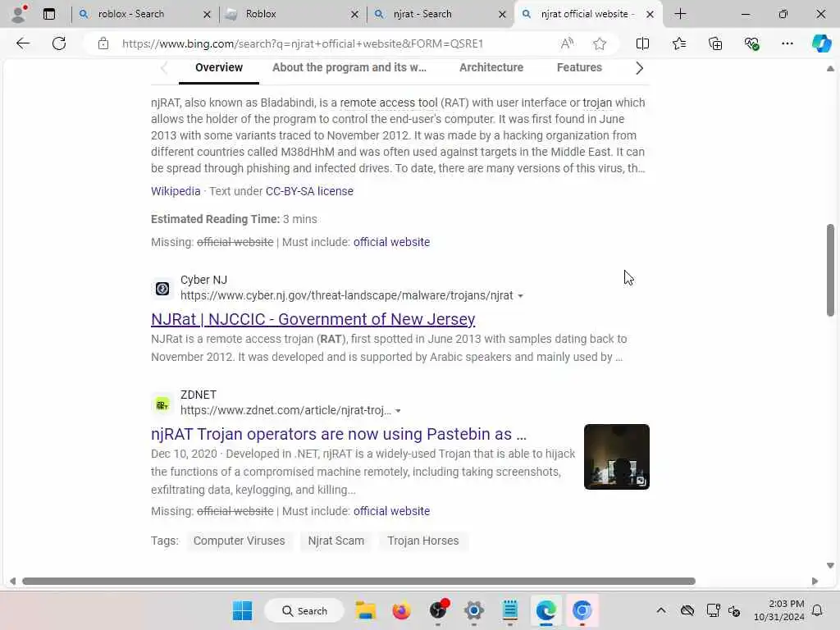Open a new tab with plus button
This screenshot has height=630, width=840.
(x=680, y=14)
